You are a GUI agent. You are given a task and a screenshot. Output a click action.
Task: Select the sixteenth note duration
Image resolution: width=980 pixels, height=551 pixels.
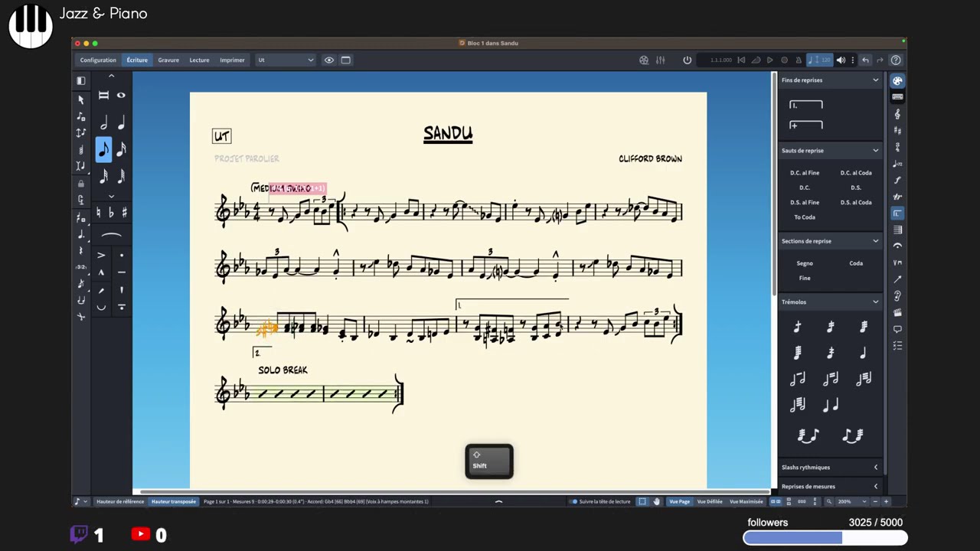(x=121, y=149)
